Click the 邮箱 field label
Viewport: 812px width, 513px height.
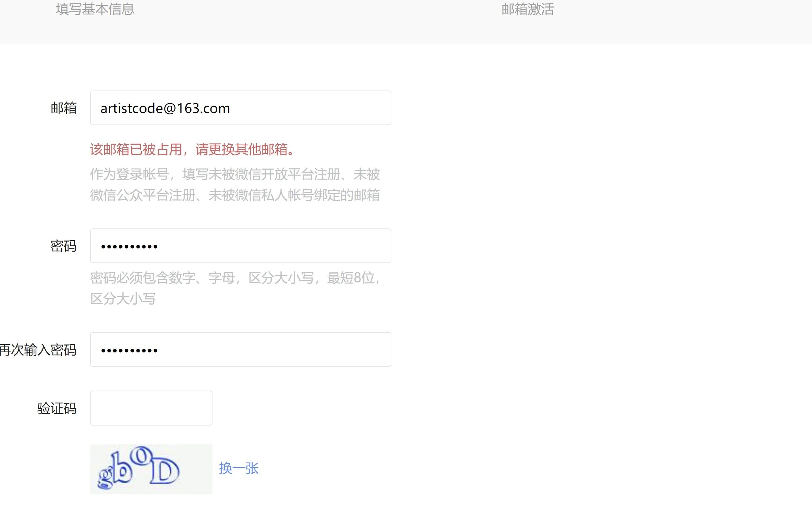[x=64, y=108]
